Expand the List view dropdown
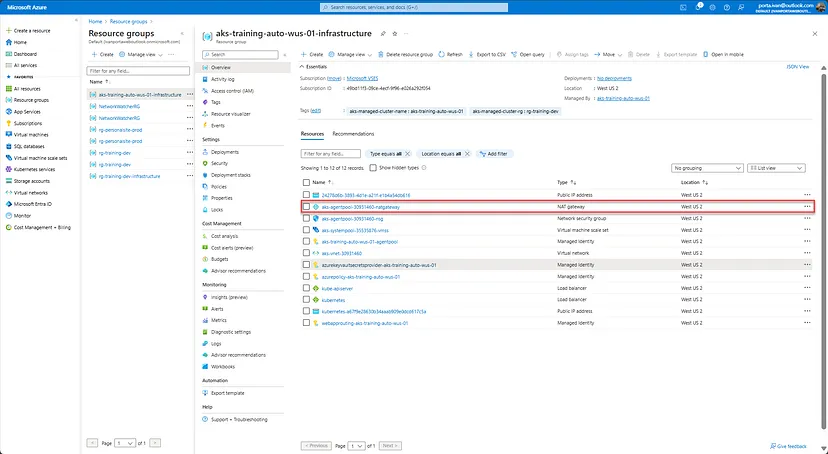This screenshot has height=454, width=828. coord(781,168)
